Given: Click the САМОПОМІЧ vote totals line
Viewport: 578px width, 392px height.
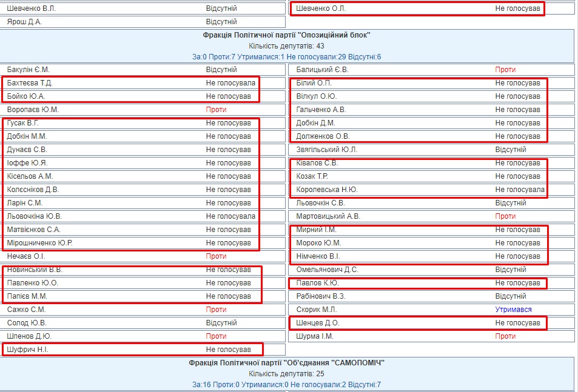Looking at the screenshot, I should coord(287,384).
